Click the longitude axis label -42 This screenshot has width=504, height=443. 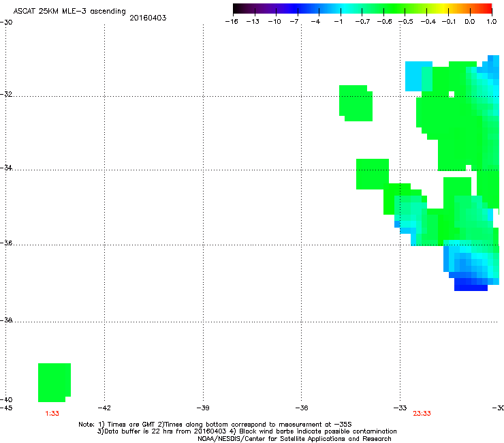point(104,408)
